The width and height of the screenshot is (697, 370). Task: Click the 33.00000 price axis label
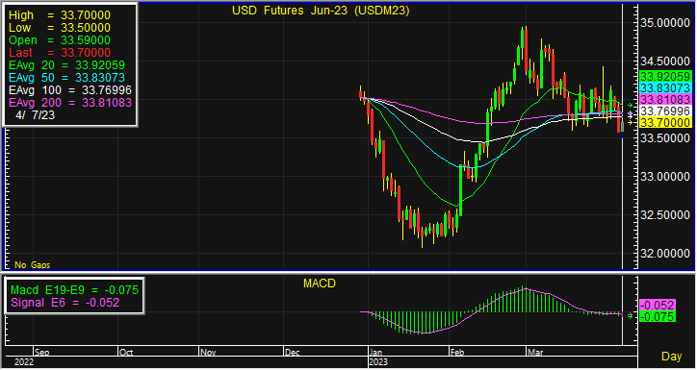pyautogui.click(x=665, y=177)
